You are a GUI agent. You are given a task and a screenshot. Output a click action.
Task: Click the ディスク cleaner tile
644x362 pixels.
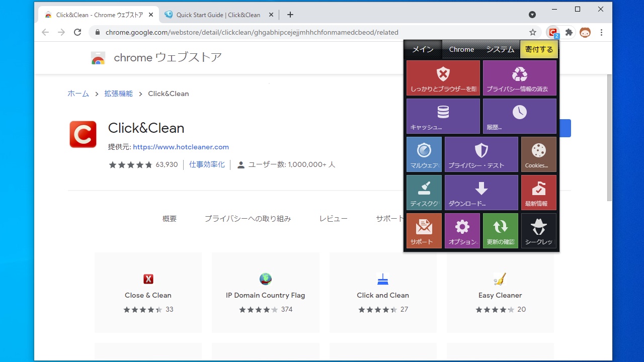(x=424, y=193)
